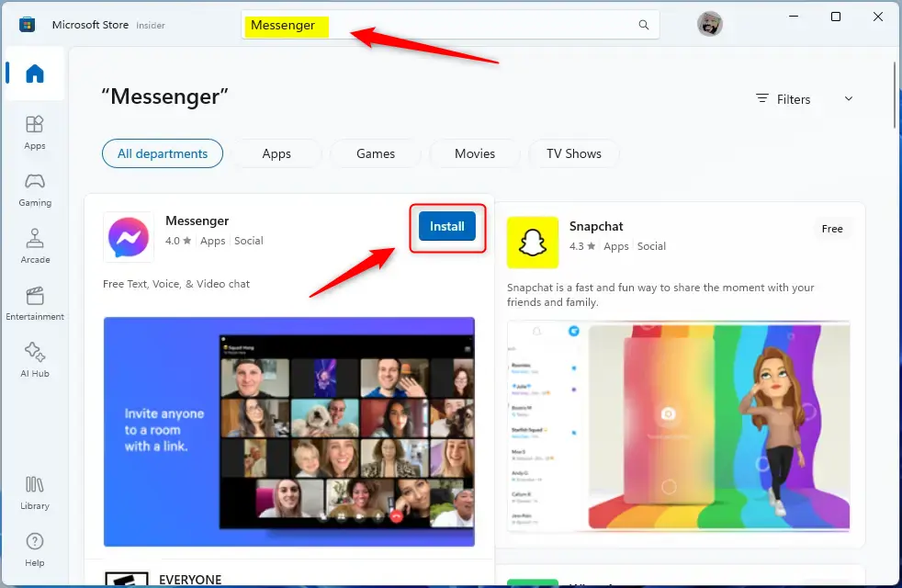
Task: Click the Snapchat ghost app icon
Action: click(532, 243)
